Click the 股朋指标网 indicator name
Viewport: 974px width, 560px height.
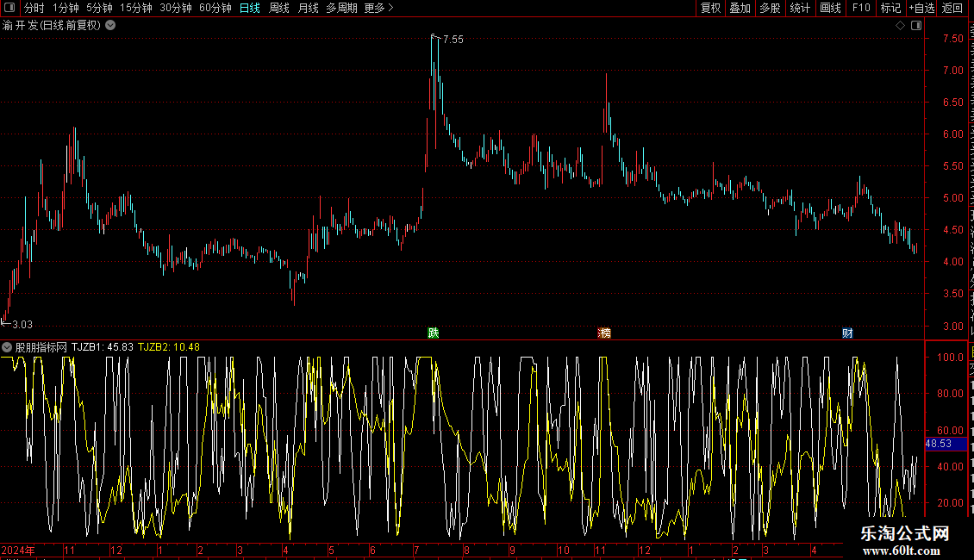pyautogui.click(x=41, y=347)
